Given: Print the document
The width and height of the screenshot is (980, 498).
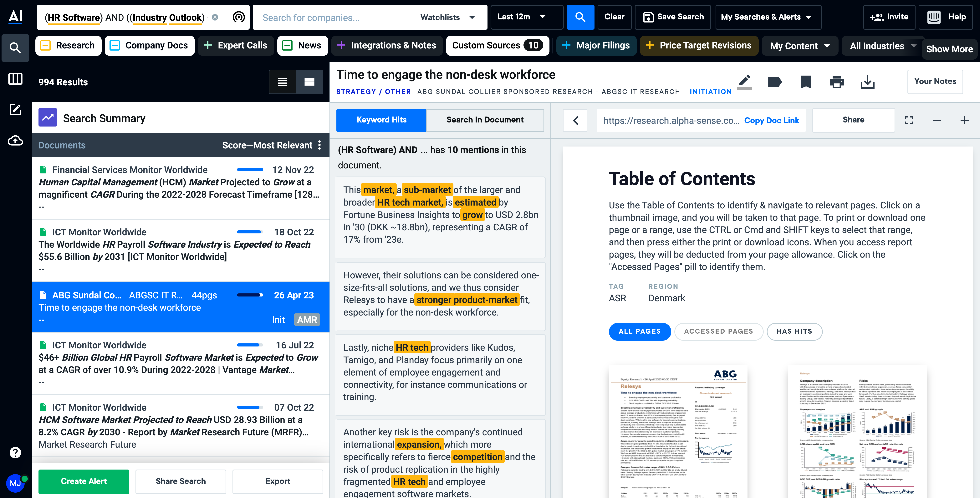Looking at the screenshot, I should coord(837,82).
